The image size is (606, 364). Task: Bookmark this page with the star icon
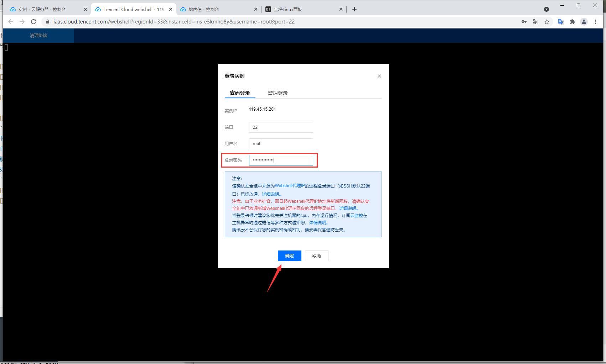pos(547,22)
